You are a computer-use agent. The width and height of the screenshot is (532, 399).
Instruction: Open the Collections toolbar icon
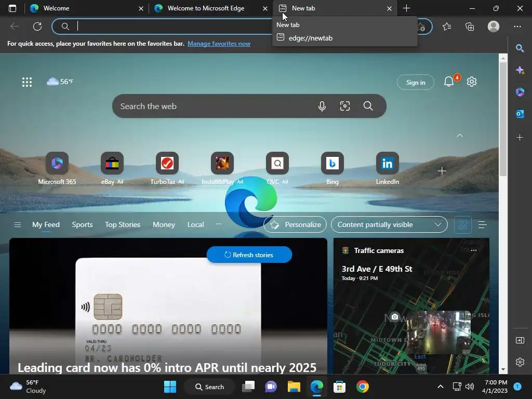(x=470, y=26)
